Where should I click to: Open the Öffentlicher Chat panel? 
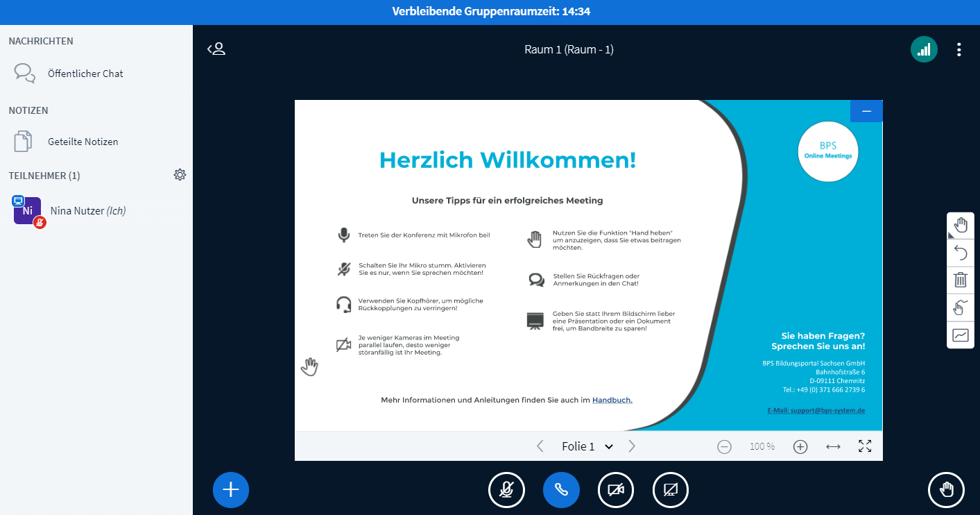click(x=85, y=74)
